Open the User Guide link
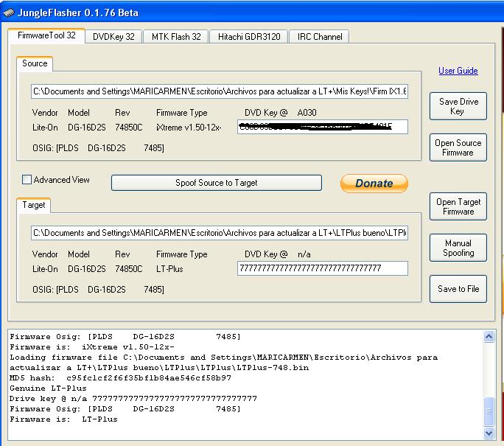This screenshot has width=504, height=446. click(x=458, y=71)
